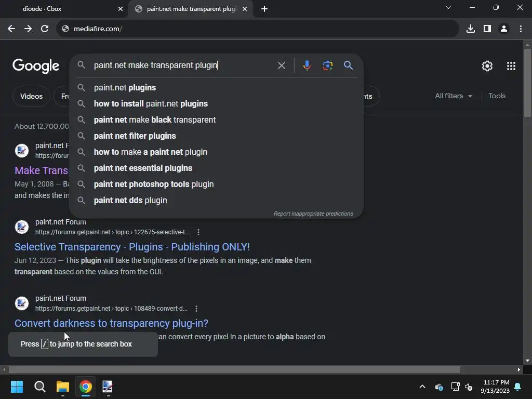Open Selective Transparency Plugins result link
This screenshot has width=532, height=399.
[x=132, y=247]
